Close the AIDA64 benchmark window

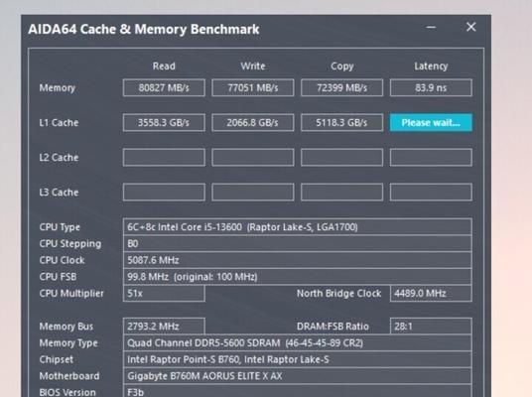[x=470, y=27]
